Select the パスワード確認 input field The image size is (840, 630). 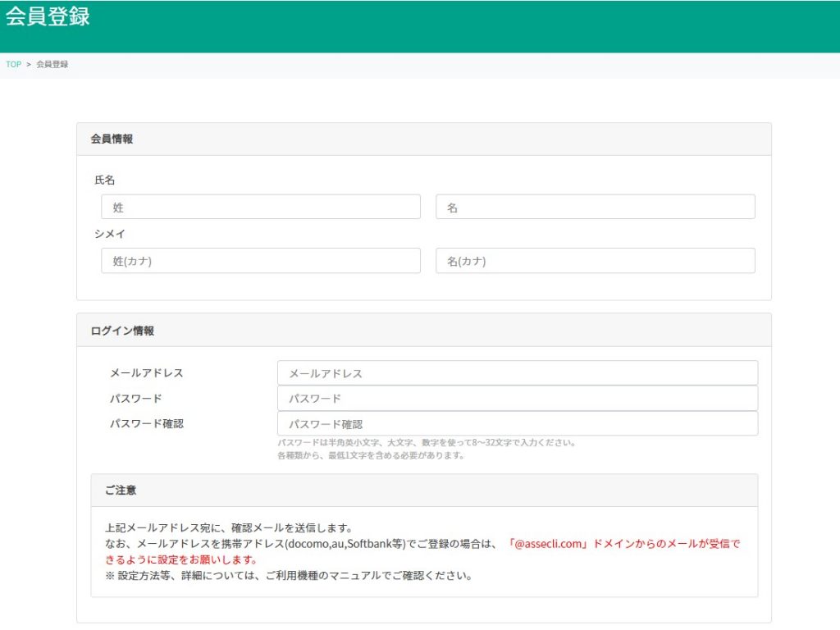[518, 424]
